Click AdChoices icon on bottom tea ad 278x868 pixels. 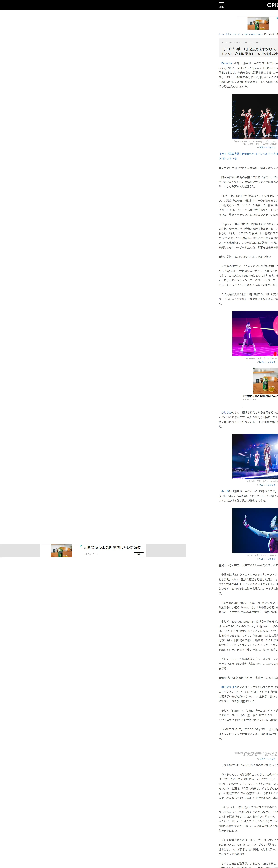81,546
